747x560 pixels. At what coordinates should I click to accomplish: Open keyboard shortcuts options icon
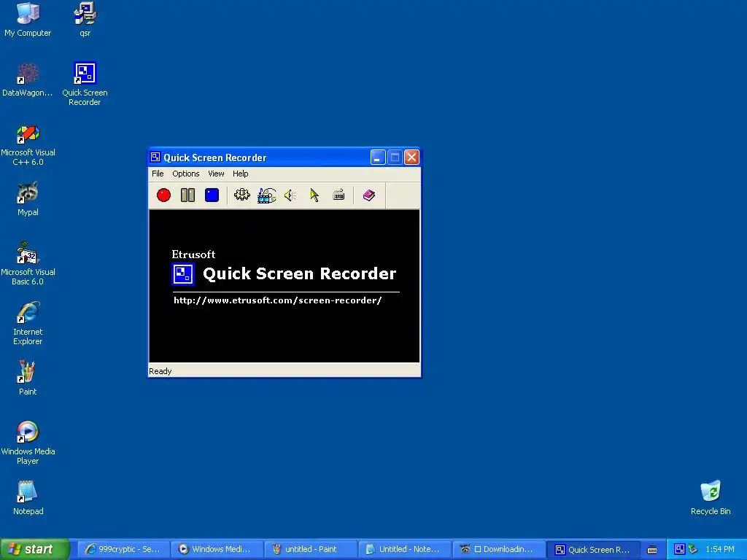pyautogui.click(x=338, y=195)
